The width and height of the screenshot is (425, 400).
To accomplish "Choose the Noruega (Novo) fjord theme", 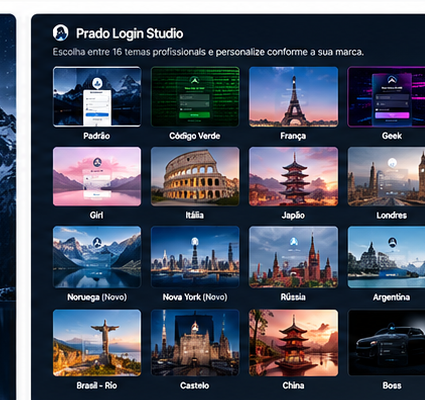I will click(97, 257).
